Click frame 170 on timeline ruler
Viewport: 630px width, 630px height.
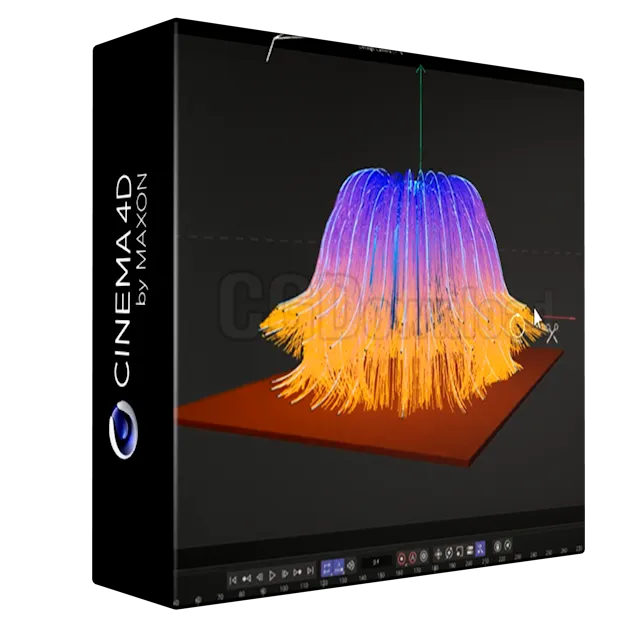pos(417,570)
